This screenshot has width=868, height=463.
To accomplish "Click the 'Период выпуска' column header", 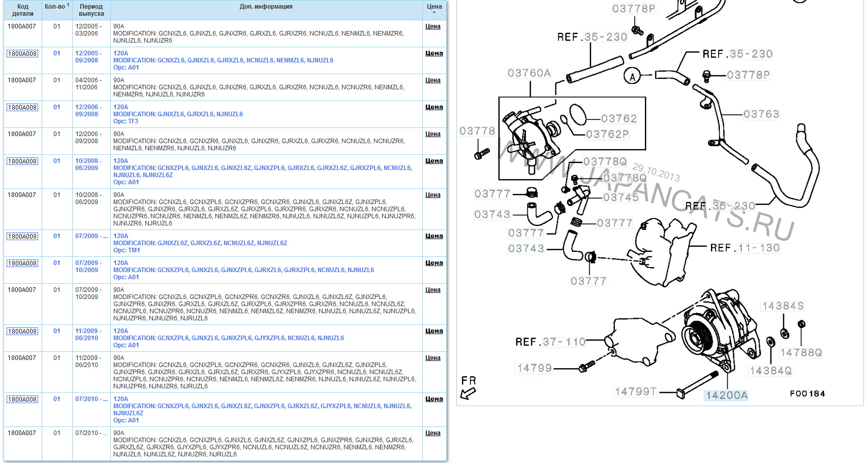I will pyautogui.click(x=91, y=10).
